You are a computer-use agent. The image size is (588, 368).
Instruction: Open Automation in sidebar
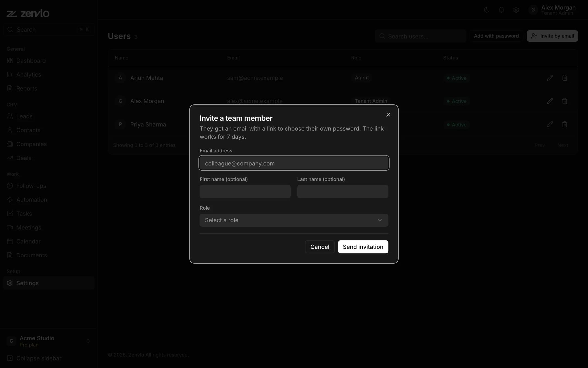49,200
